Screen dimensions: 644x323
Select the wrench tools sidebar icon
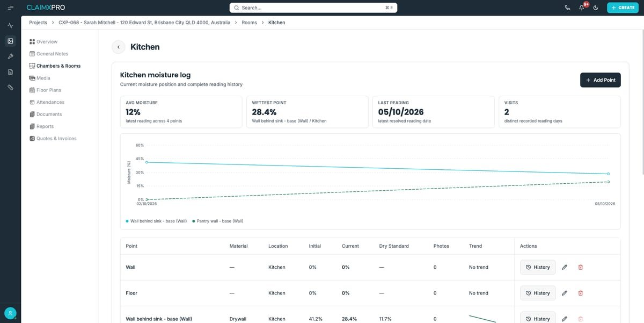10,56
